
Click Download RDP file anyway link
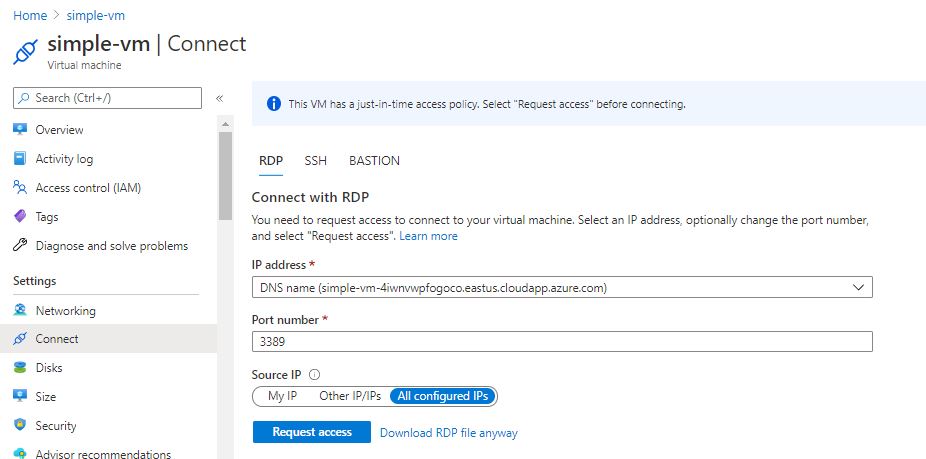point(448,432)
